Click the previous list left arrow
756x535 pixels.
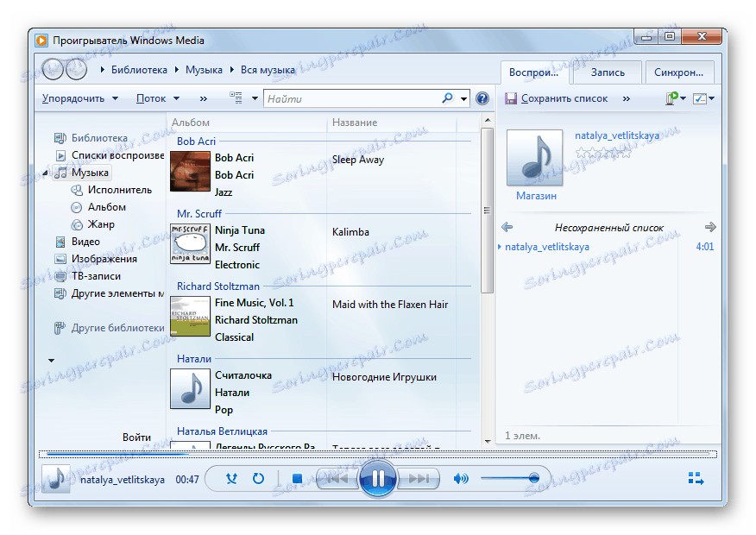[507, 227]
